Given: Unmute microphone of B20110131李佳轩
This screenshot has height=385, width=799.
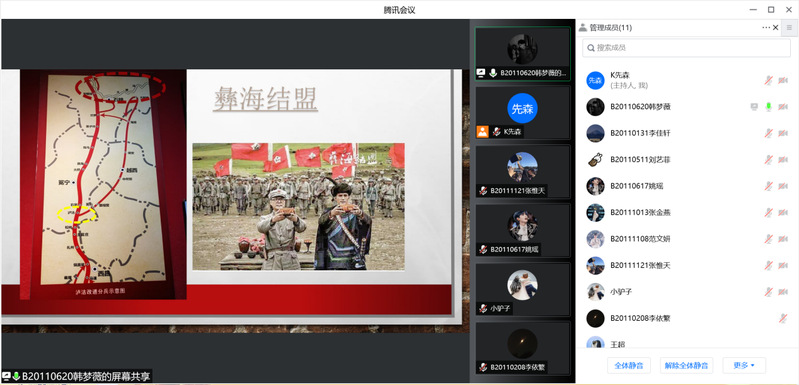Looking at the screenshot, I should click(x=768, y=133).
